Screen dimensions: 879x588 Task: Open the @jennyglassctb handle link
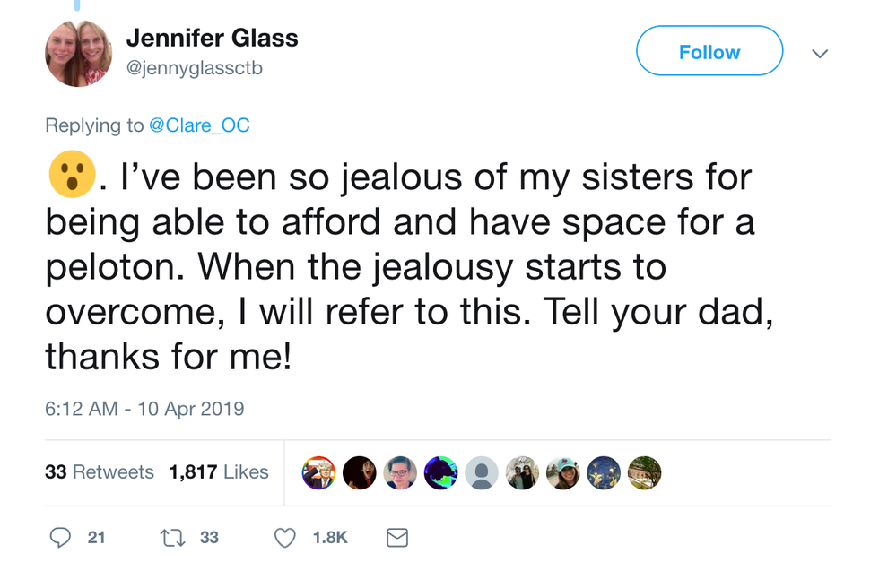click(194, 68)
